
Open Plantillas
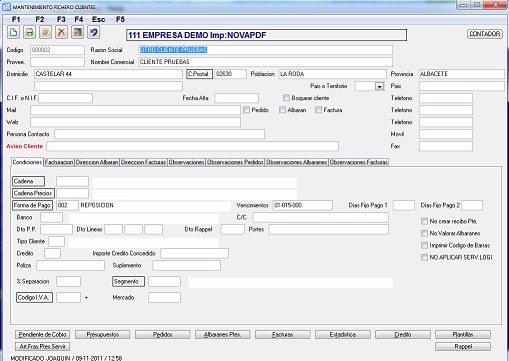[463, 334]
